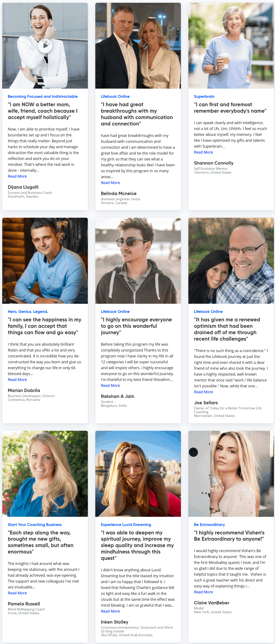Image resolution: width=275 pixels, height=644 pixels.
Task: Click the name Claire VanBeber
Action: [x=211, y=603]
